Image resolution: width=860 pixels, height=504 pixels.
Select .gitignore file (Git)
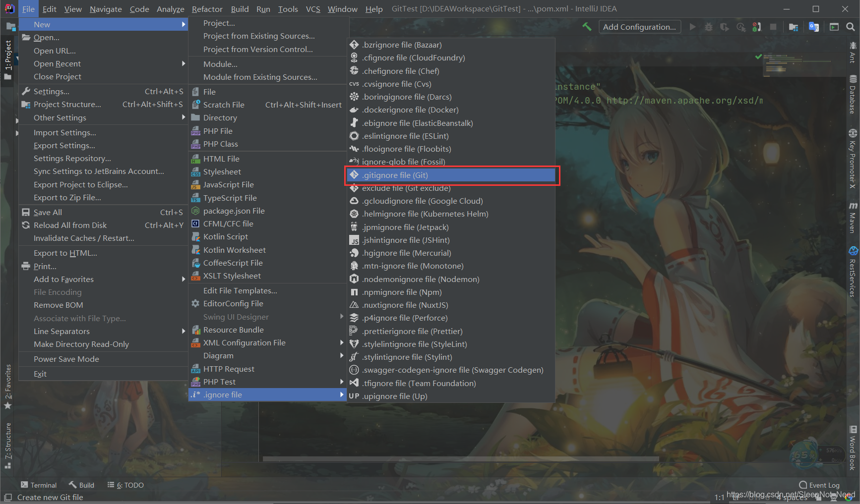click(x=451, y=175)
